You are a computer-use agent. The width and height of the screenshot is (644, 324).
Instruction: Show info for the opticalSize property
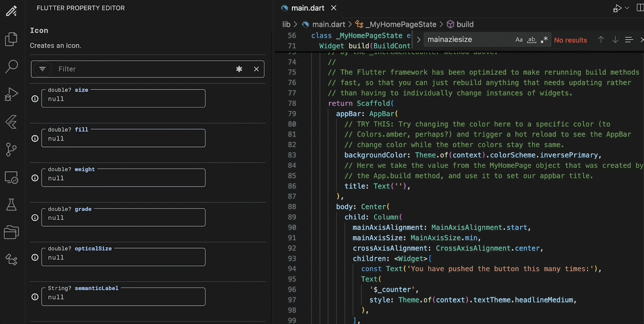[x=35, y=258]
